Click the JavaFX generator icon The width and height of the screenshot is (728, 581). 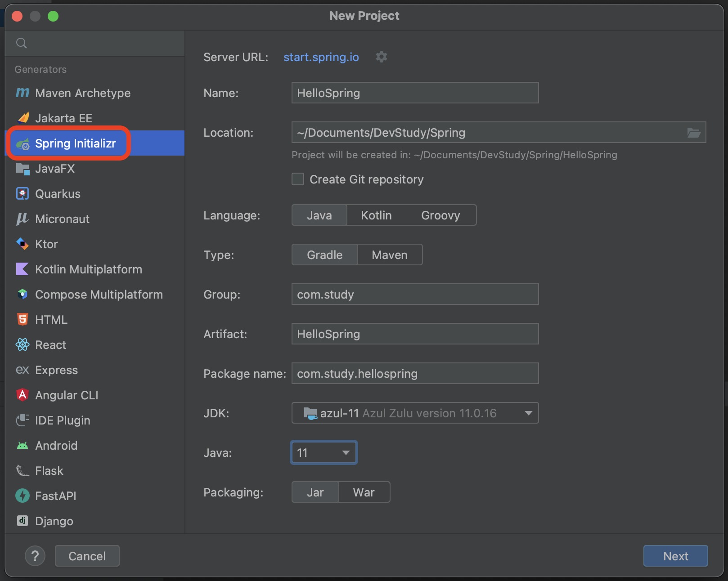click(22, 169)
